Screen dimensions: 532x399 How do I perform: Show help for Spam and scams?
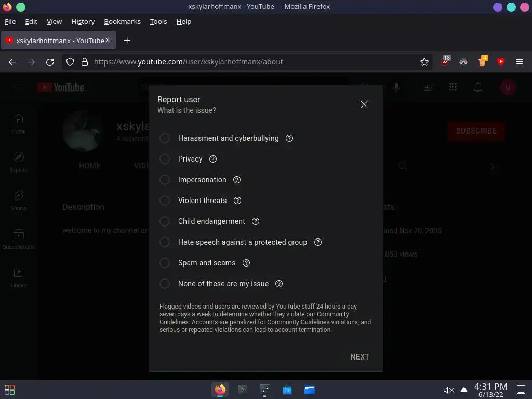(x=246, y=263)
